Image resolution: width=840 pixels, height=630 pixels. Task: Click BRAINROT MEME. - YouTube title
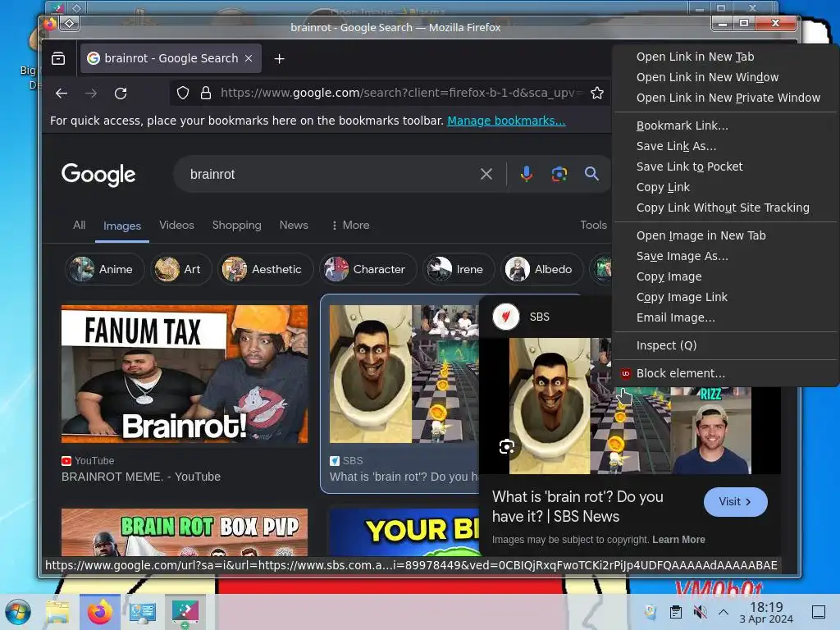(141, 477)
